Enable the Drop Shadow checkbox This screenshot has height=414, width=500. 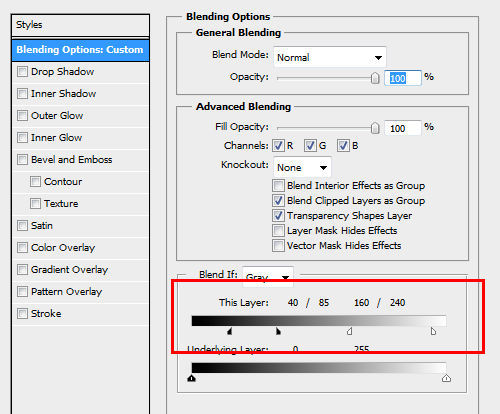pos(22,71)
